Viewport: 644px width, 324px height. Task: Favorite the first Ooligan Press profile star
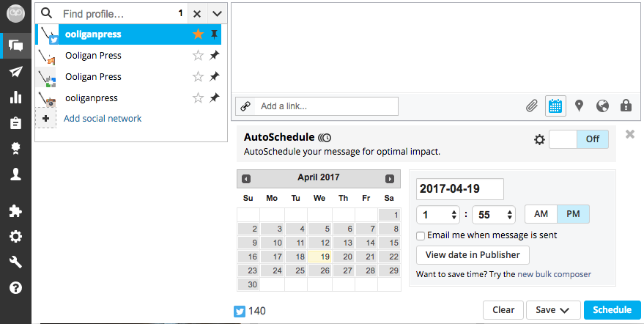[198, 56]
